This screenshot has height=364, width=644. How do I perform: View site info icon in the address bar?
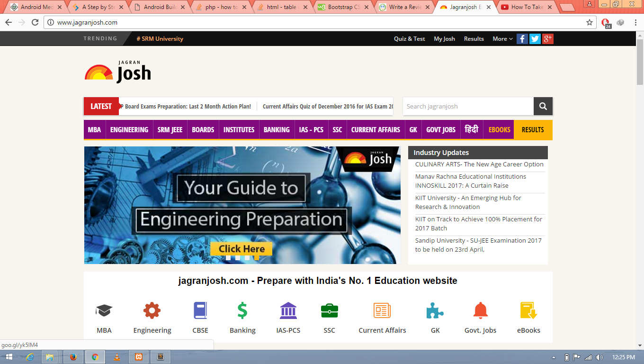(51, 22)
